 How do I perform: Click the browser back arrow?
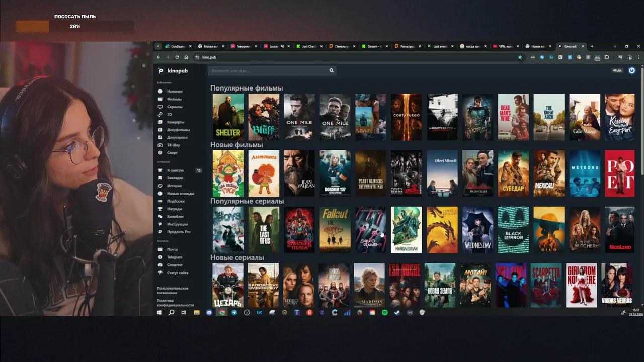point(158,57)
